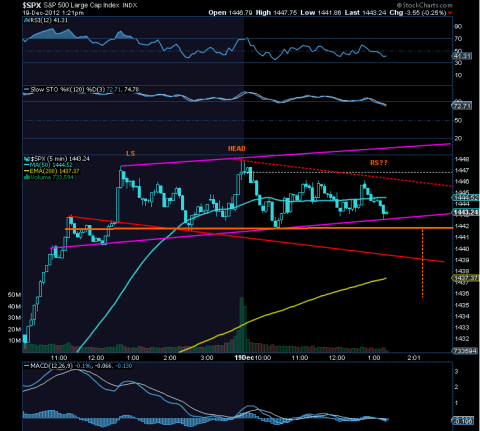This screenshot has height=431, width=480.
Task: Click the MACD(12,26,9) legend marker
Action: pyautogui.click(x=26, y=366)
